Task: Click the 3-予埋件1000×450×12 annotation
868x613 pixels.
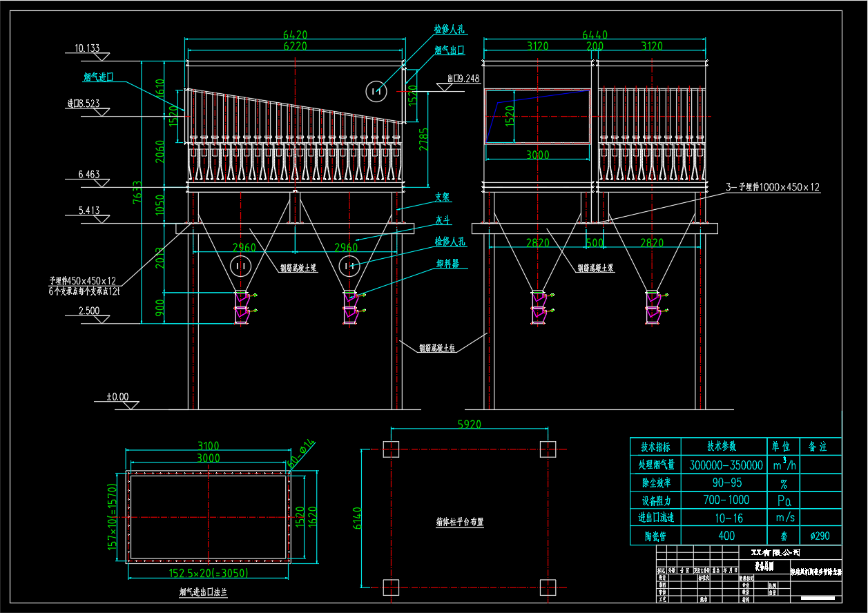Action: [x=772, y=187]
